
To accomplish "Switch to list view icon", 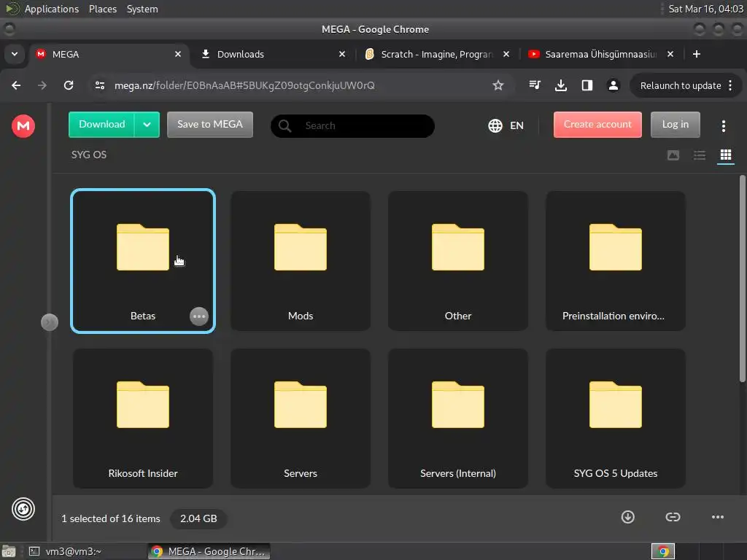I will (700, 155).
